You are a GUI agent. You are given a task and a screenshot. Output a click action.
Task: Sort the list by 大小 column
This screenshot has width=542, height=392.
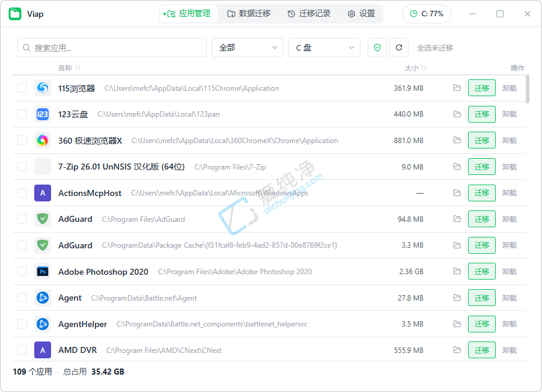pos(415,67)
